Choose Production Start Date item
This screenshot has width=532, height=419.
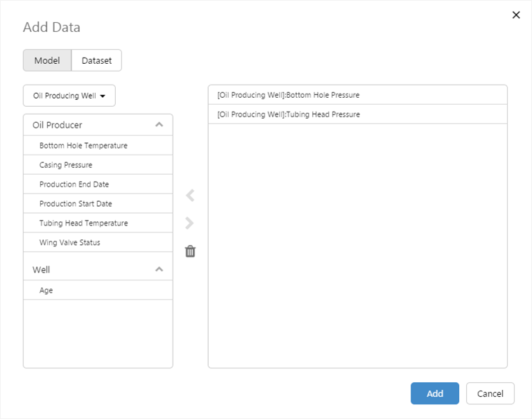(x=76, y=204)
